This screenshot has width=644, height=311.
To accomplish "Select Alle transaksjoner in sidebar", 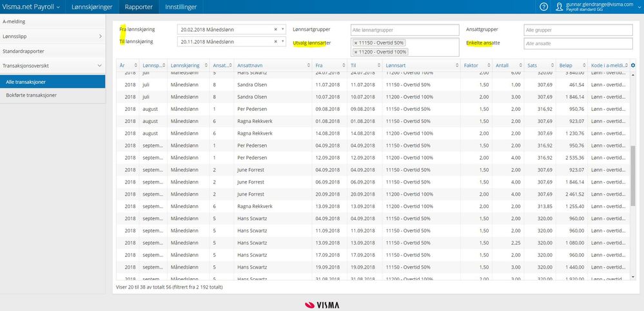I will (52, 82).
